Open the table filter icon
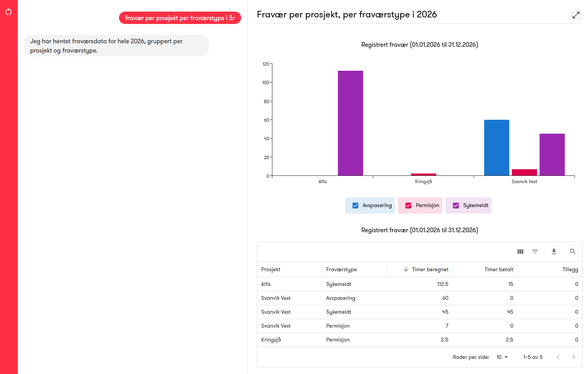 tap(535, 252)
